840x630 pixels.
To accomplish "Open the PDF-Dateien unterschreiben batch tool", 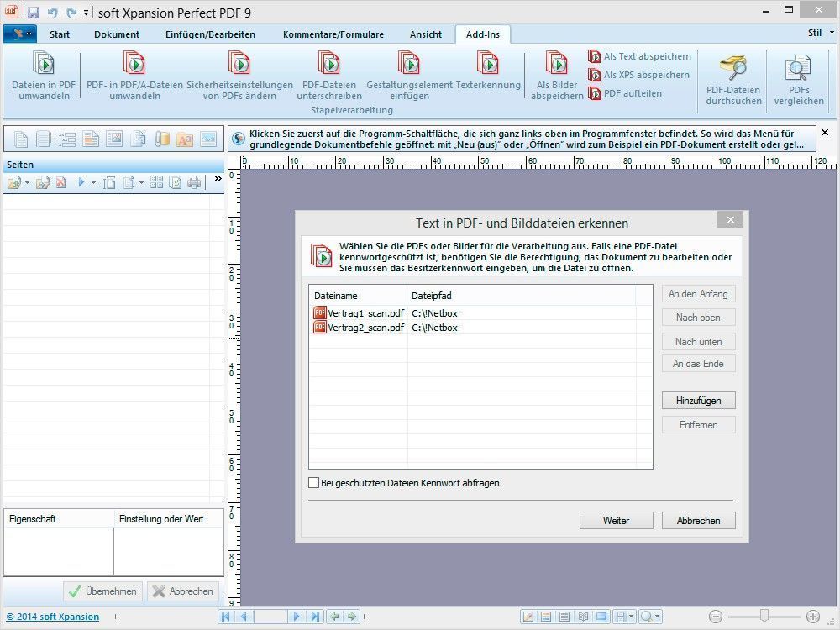I will pos(329,75).
